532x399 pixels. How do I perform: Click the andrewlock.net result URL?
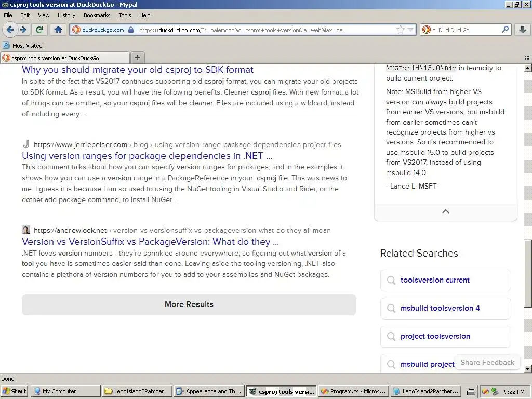[x=182, y=230]
